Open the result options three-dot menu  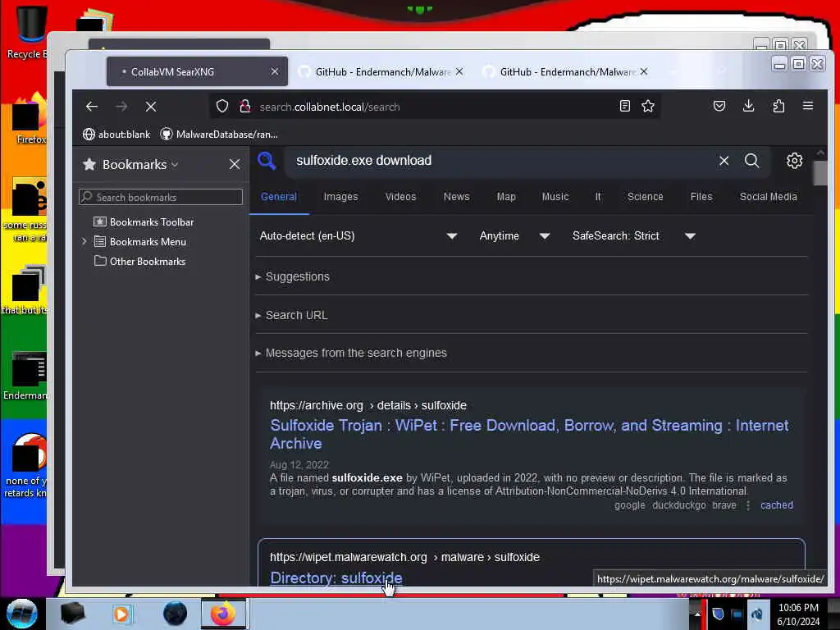pyautogui.click(x=748, y=505)
